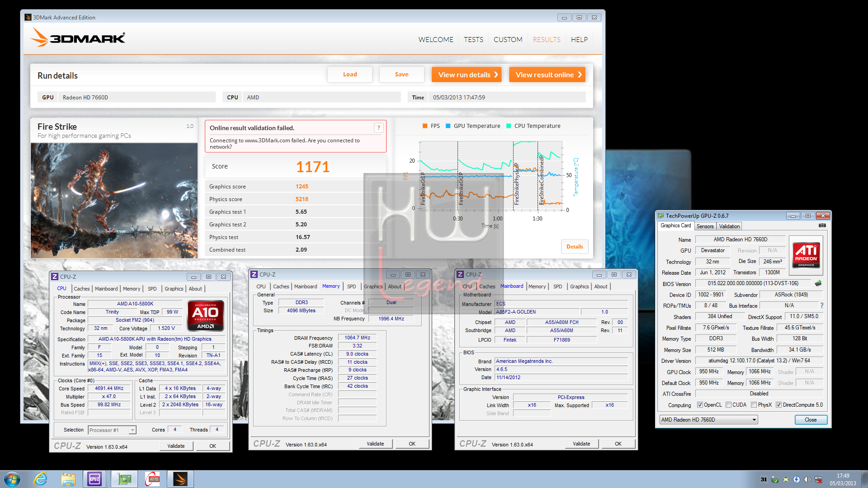This screenshot has height=488, width=868.
Task: Toggle the PhysX checkbox in GPU-Z
Action: 754,405
